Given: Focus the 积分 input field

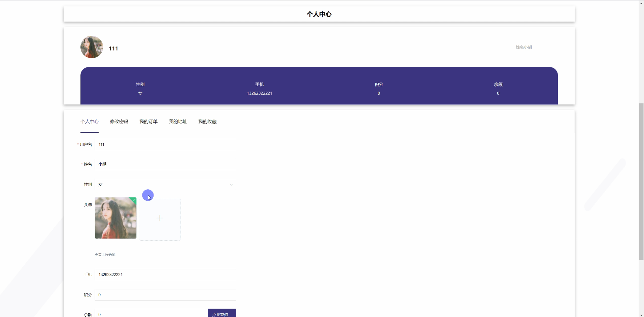Looking at the screenshot, I should point(165,295).
